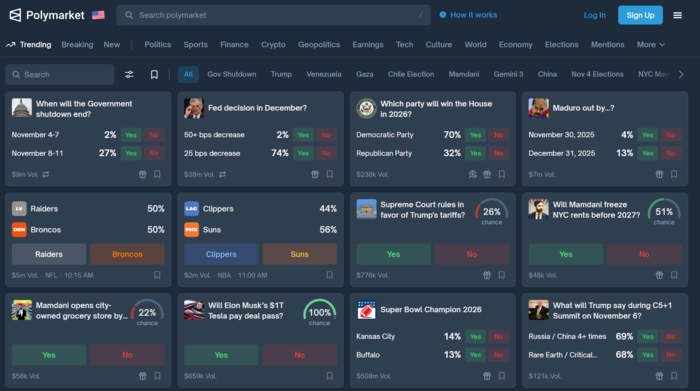
Task: Open the New markets tab
Action: coord(112,45)
